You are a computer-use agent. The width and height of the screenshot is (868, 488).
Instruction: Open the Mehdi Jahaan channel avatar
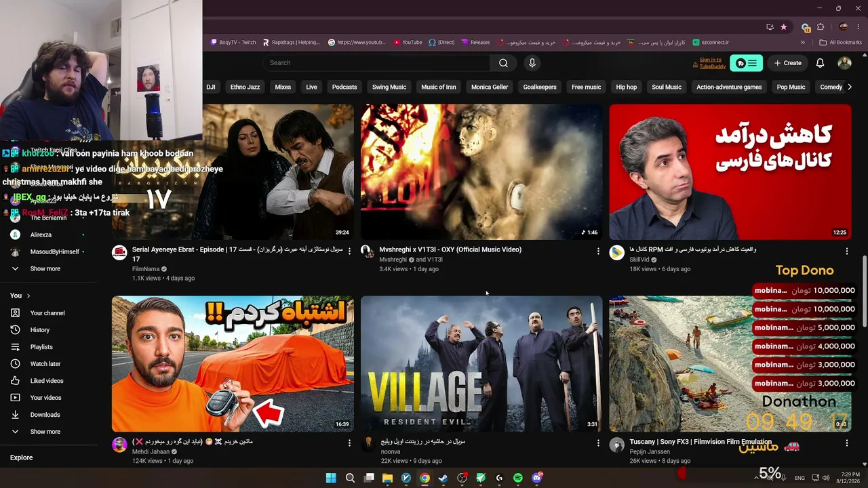click(x=119, y=445)
